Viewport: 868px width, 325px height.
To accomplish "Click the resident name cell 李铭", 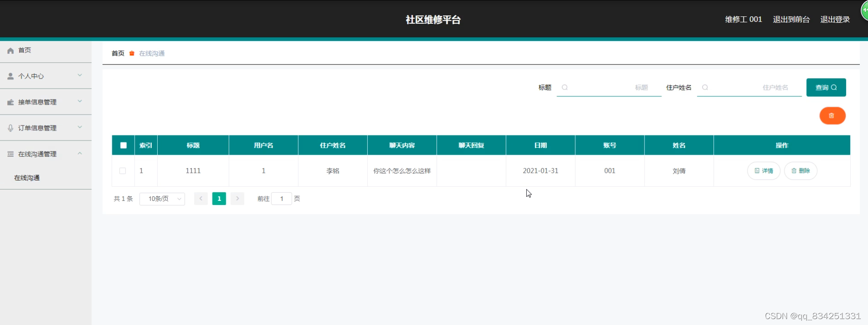I will coord(333,171).
